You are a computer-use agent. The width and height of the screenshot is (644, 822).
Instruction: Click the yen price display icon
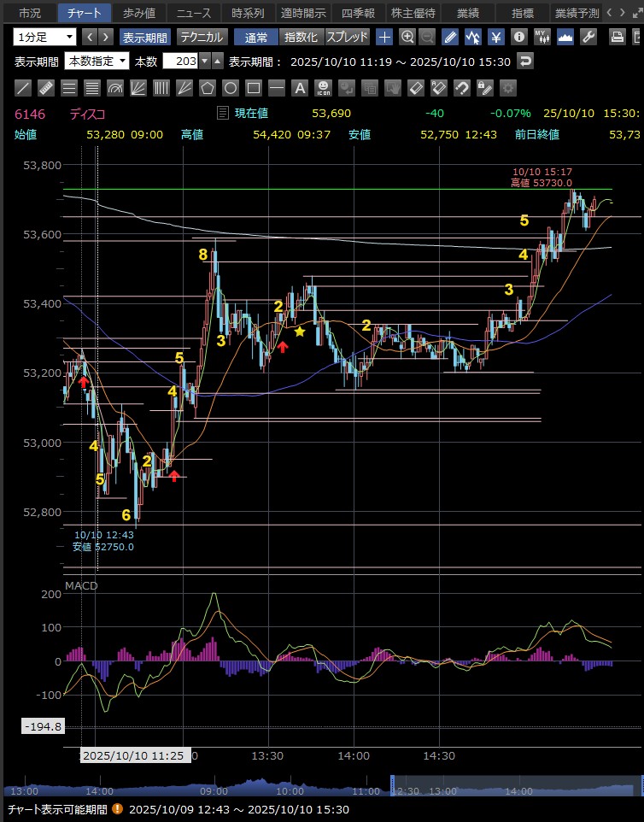click(495, 37)
